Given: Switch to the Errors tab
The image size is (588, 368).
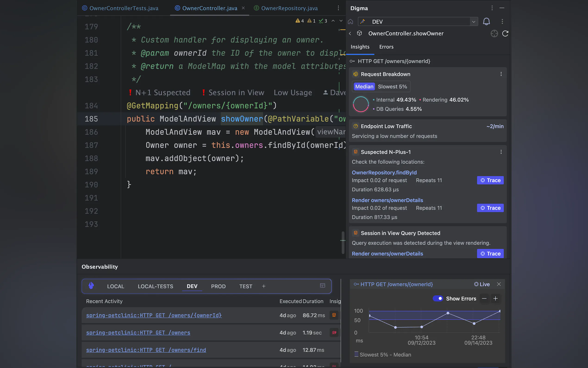Looking at the screenshot, I should 386,47.
